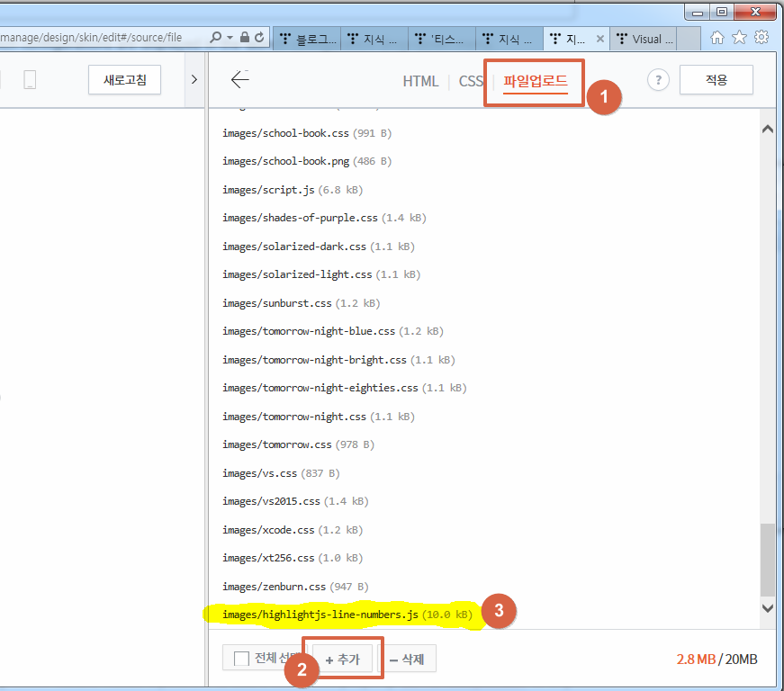Image resolution: width=784 pixels, height=691 pixels.
Task: Click the file list scrollbar thumb
Action: pos(768,560)
